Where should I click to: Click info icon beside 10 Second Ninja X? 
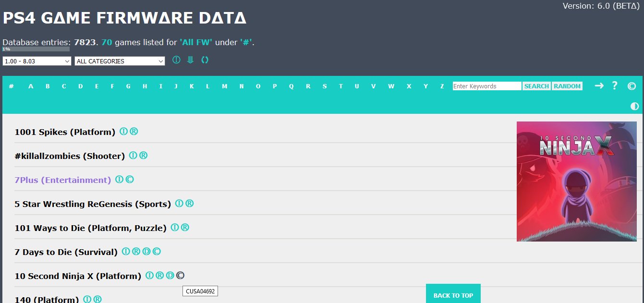coord(149,275)
